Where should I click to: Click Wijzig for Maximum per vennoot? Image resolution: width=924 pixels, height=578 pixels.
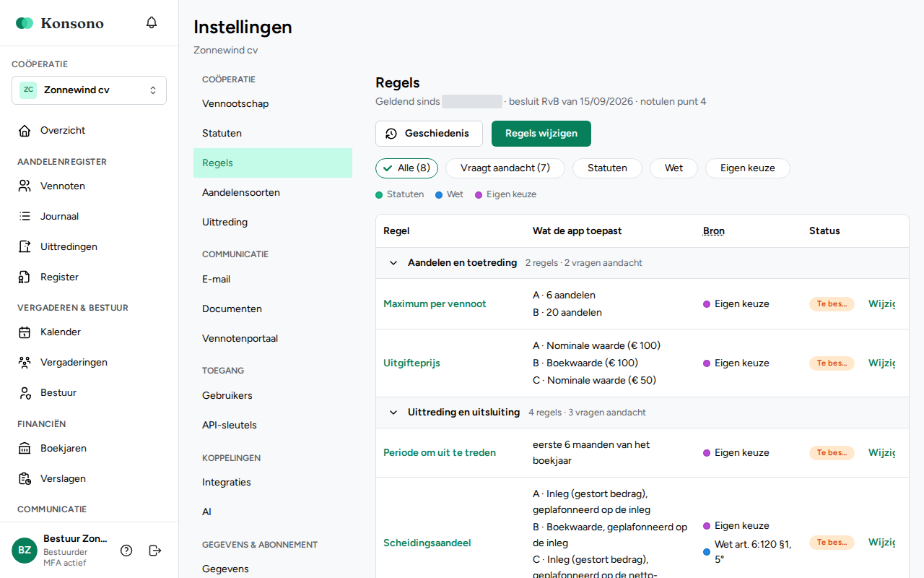(x=881, y=304)
